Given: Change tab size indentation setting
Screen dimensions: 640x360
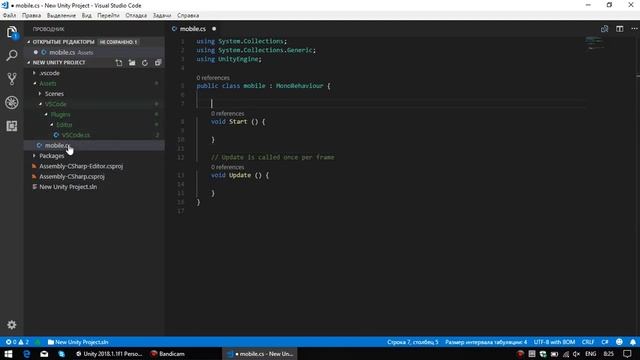Looking at the screenshot, I should pyautogui.click(x=486, y=342).
